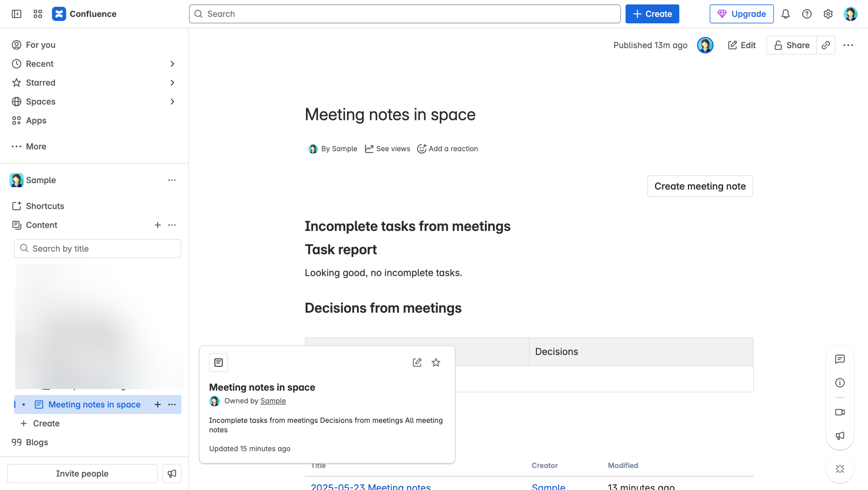
Task: Open the app switcher grid icon
Action: coord(38,14)
